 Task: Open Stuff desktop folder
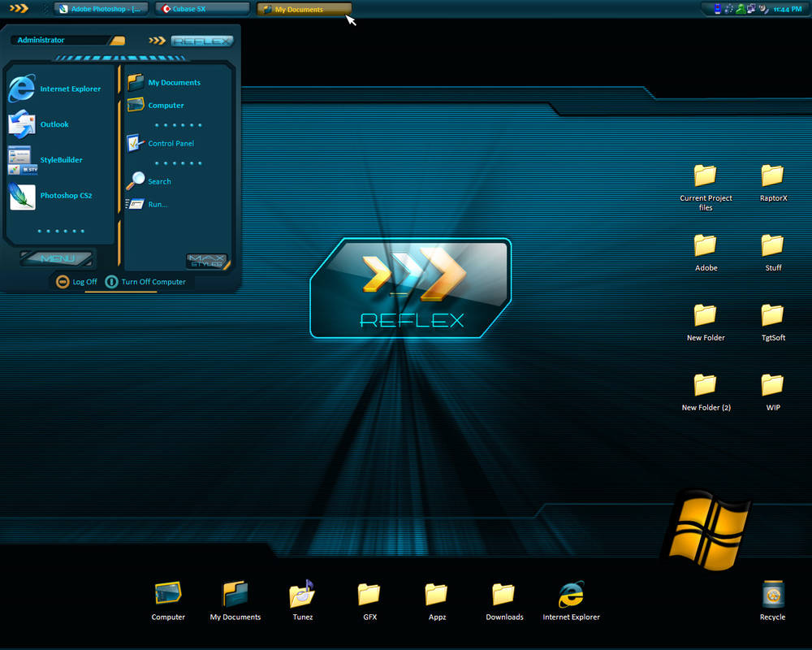tap(773, 253)
